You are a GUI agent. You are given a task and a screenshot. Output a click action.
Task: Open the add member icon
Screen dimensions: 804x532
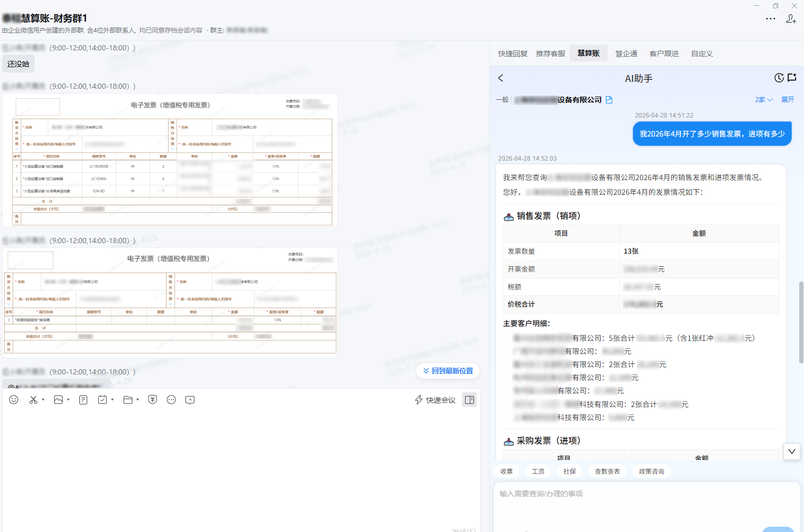791,19
